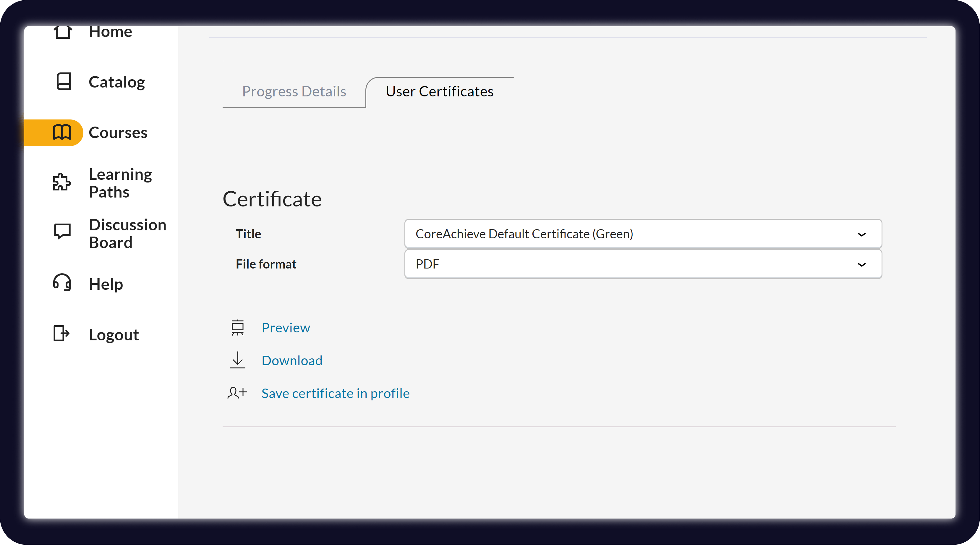Select the Courses menu item
Screen dimensions: 980x545
[118, 132]
